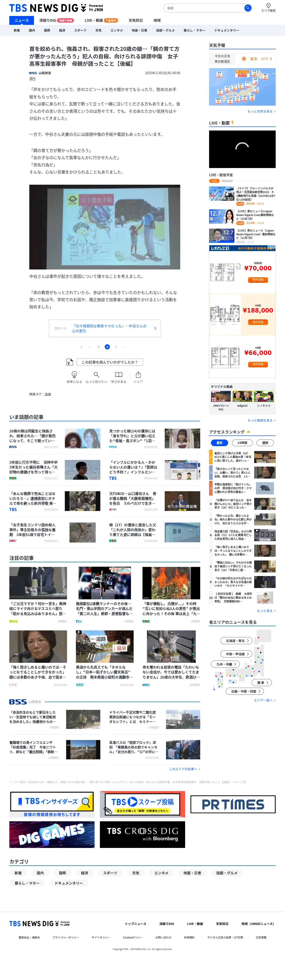Click 物件詳細 button for ¥66,000 listing
This screenshot has width=285, height=980.
coord(258,364)
